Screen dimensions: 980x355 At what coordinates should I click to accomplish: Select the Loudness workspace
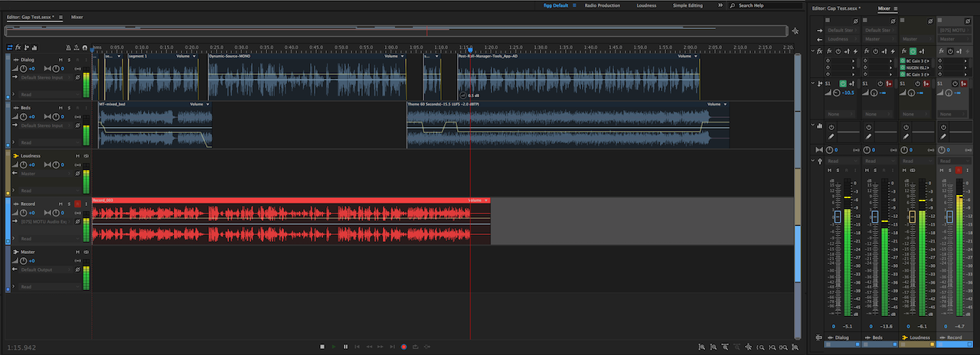click(646, 5)
